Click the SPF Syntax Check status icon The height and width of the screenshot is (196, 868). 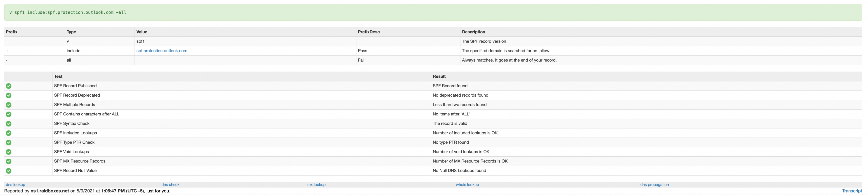click(9, 124)
